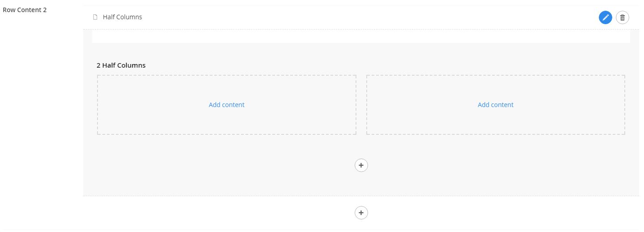Select the right dashed column placeholder box

496,105
